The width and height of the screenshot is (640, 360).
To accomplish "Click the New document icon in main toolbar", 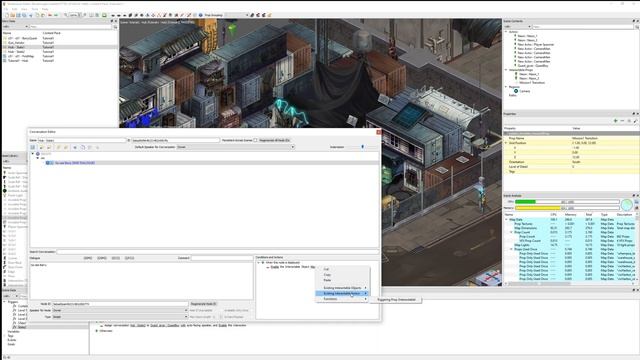I will 7,15.
